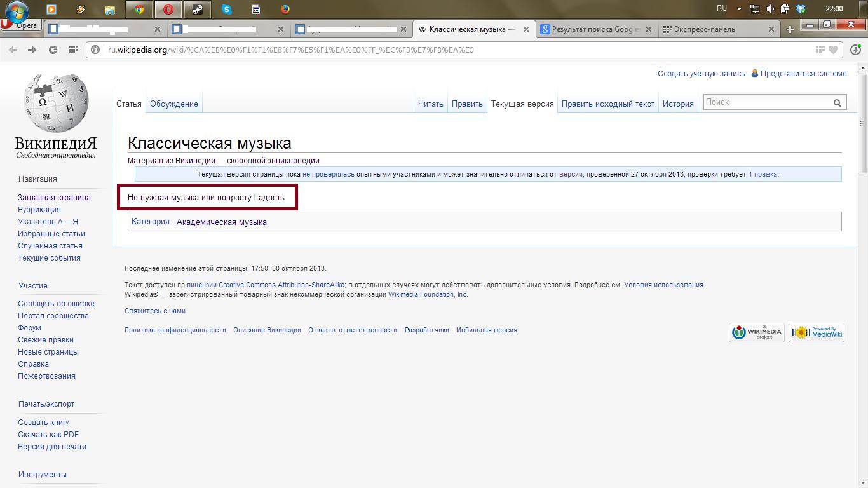
Task: Go back with the browser back arrow
Action: tap(13, 50)
